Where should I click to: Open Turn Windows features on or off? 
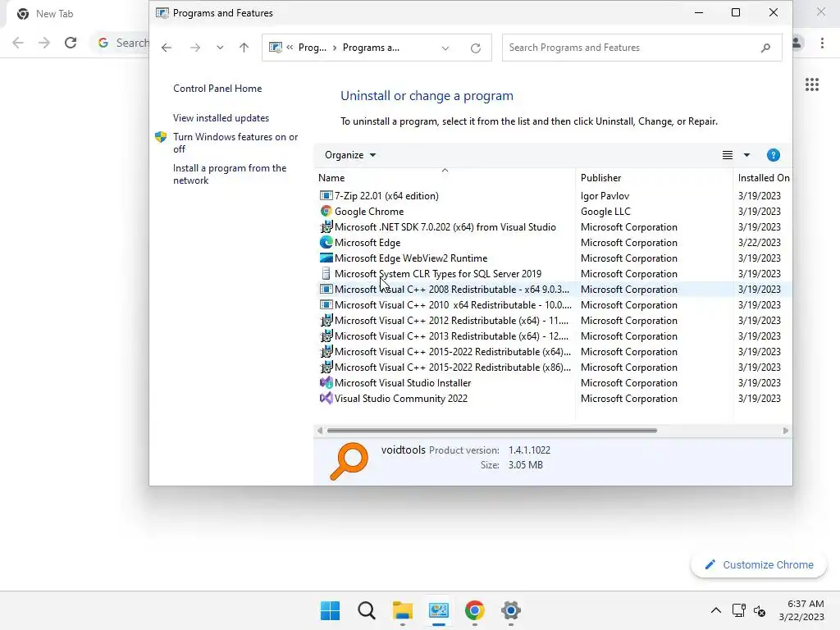pos(235,143)
